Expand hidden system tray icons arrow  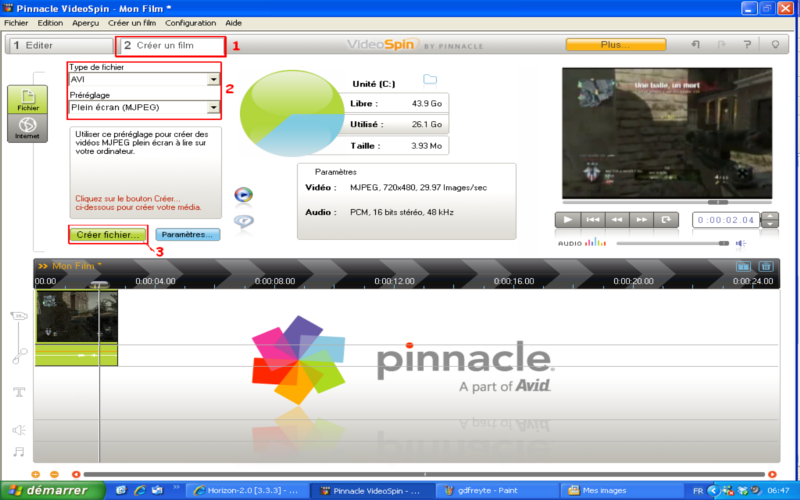713,491
